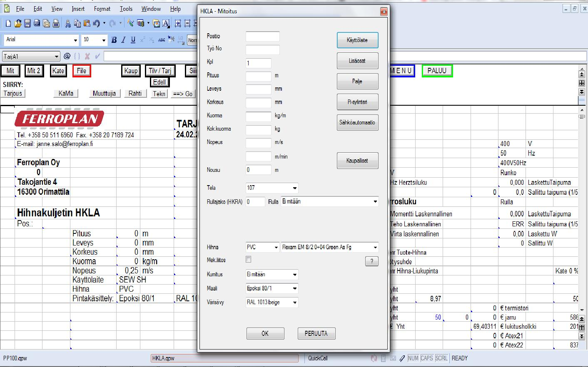Screen dimensions: 588x367
Task: Open the Insert menu
Action: click(78, 8)
